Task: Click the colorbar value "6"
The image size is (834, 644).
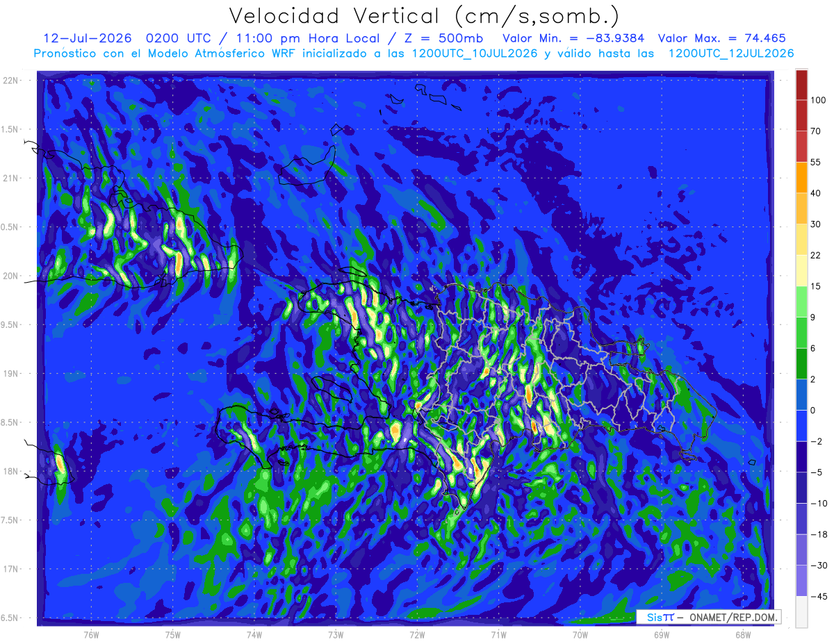Action: click(814, 348)
